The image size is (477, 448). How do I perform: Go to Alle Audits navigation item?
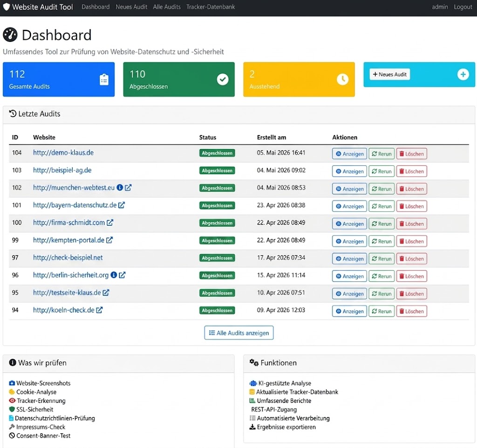(167, 7)
